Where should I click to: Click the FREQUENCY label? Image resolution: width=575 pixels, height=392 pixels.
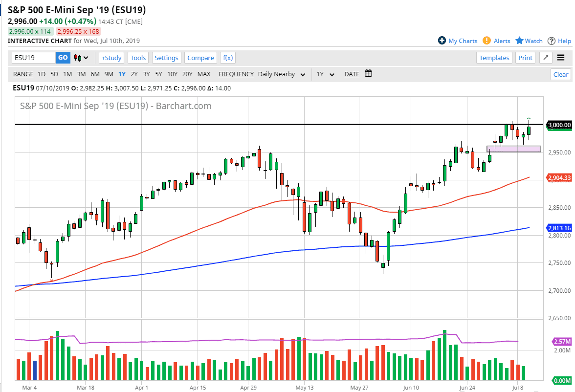click(x=236, y=74)
